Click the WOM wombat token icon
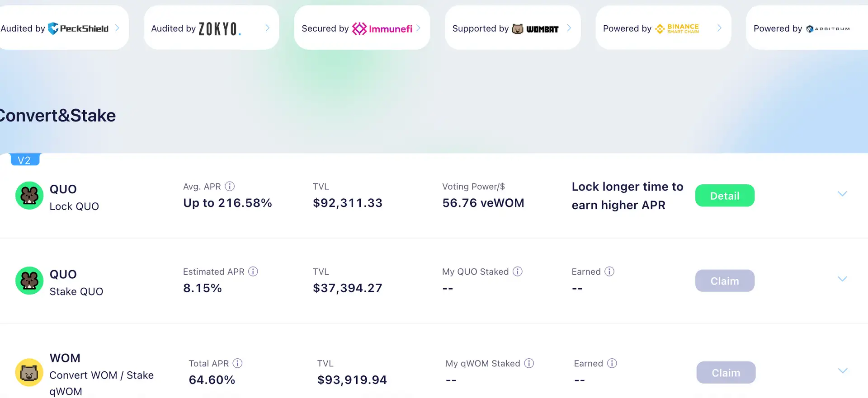The height and width of the screenshot is (398, 868). coord(29,373)
